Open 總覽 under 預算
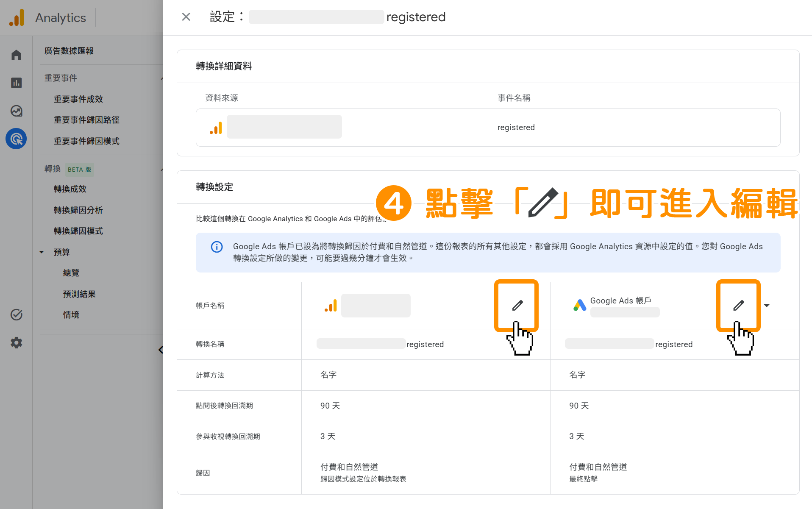 (x=71, y=273)
